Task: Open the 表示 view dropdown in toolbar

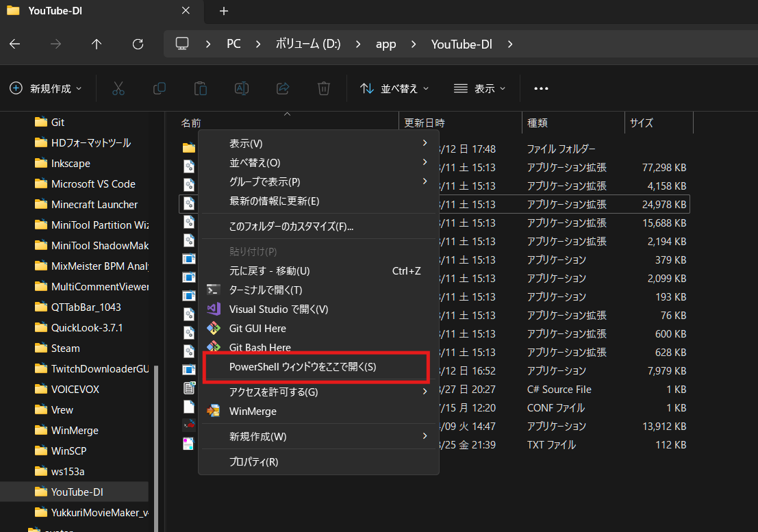Action: pos(479,88)
